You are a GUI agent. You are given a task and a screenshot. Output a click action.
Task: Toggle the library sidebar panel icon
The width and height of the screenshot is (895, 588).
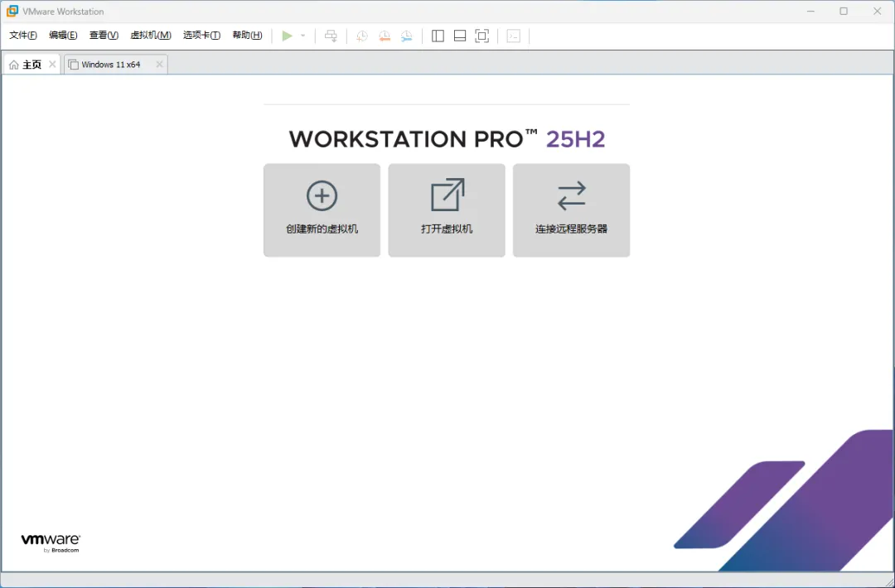438,36
